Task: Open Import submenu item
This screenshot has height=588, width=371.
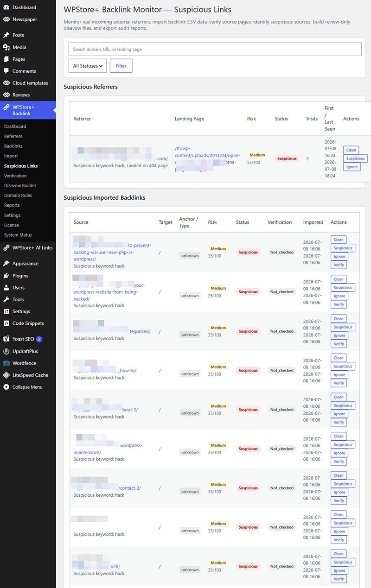Action: click(x=11, y=156)
